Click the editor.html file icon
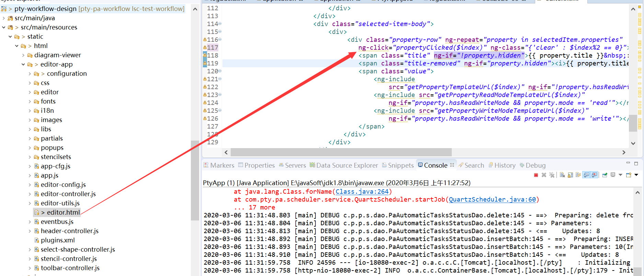Viewport: 644px width, 276px height. (x=36, y=213)
